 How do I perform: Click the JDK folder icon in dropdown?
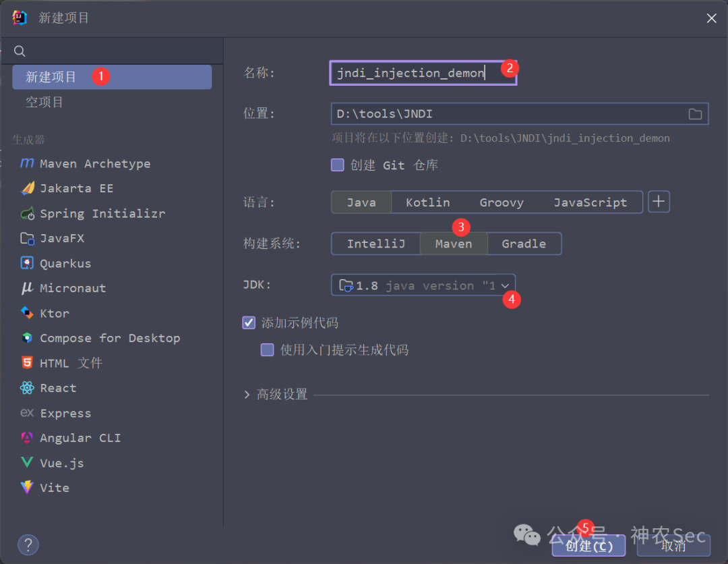point(346,285)
